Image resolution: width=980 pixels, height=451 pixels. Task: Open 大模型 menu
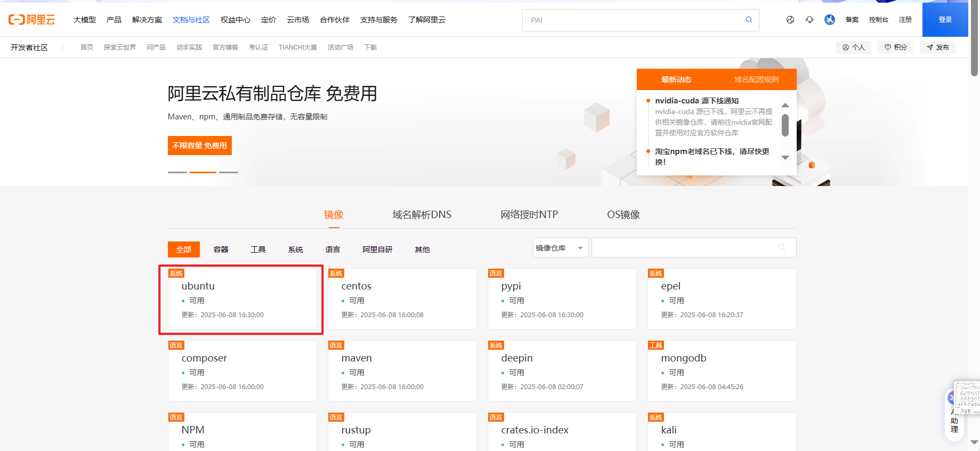pyautogui.click(x=85, y=20)
